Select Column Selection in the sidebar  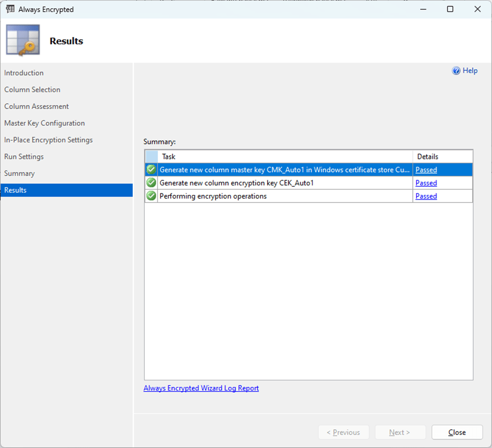coord(32,90)
